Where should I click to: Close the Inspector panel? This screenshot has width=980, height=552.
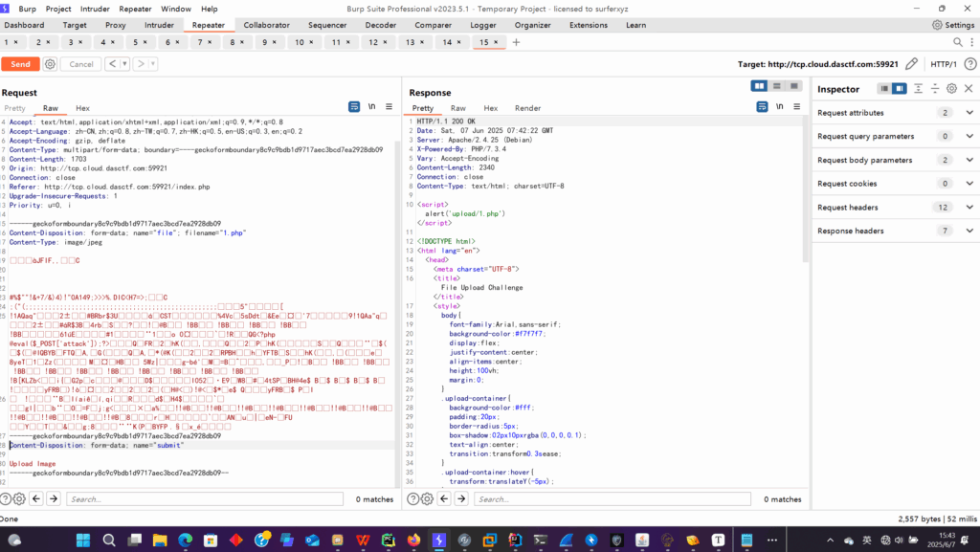coord(969,89)
